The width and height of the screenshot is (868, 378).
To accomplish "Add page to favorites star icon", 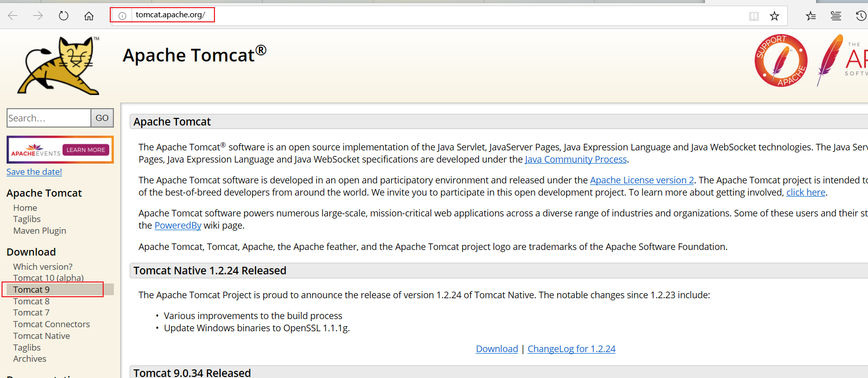I will (x=774, y=16).
